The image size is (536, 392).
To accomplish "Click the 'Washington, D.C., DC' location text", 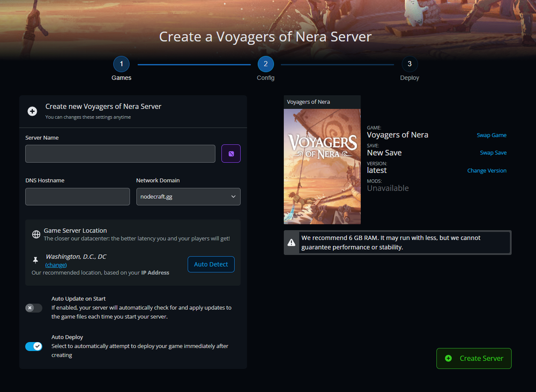I will pyautogui.click(x=76, y=257).
